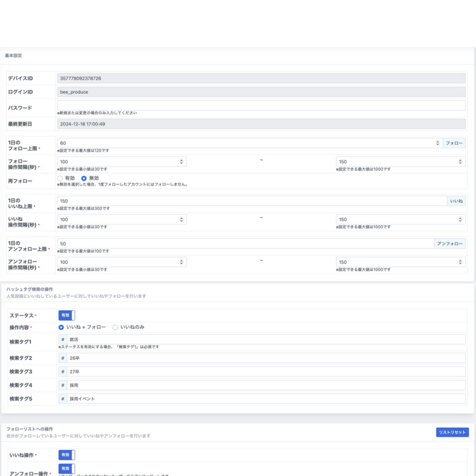Click the 検索タグ1 field containing 就活
Viewport: 476px width, 476px height.
266,339
